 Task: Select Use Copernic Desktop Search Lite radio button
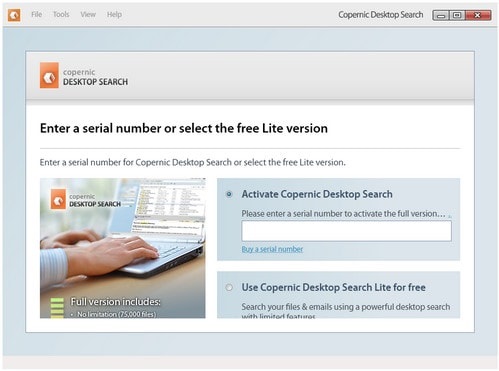point(229,287)
